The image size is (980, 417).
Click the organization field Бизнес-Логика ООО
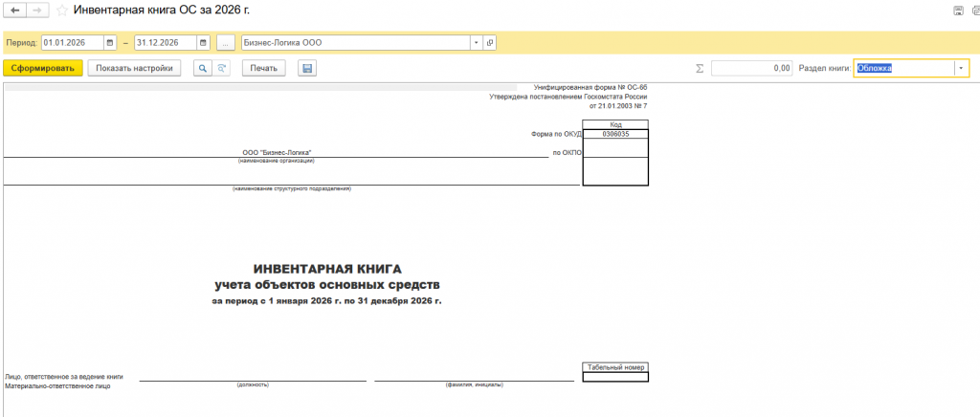[x=355, y=43]
